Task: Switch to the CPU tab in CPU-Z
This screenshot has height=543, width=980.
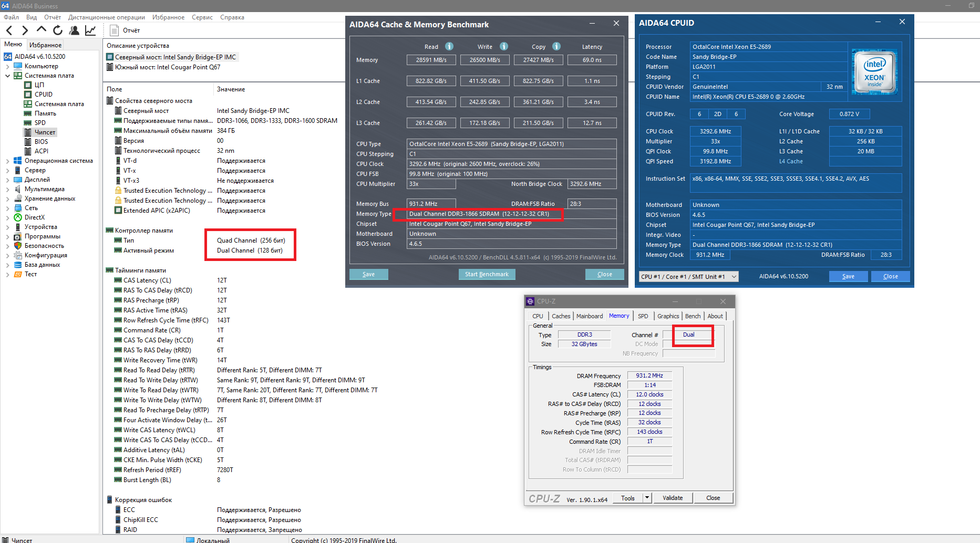Action: pos(538,316)
